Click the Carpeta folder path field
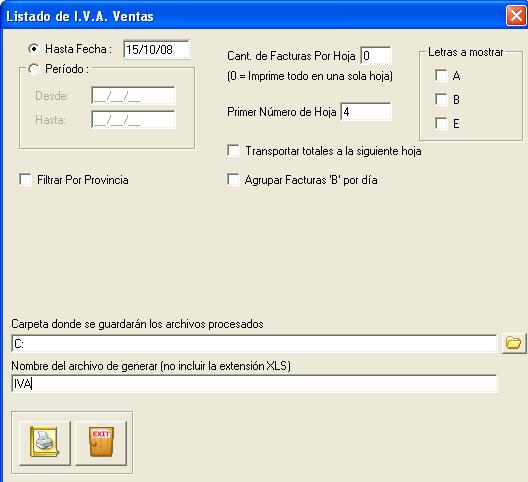Image resolution: width=528 pixels, height=482 pixels. (x=254, y=344)
